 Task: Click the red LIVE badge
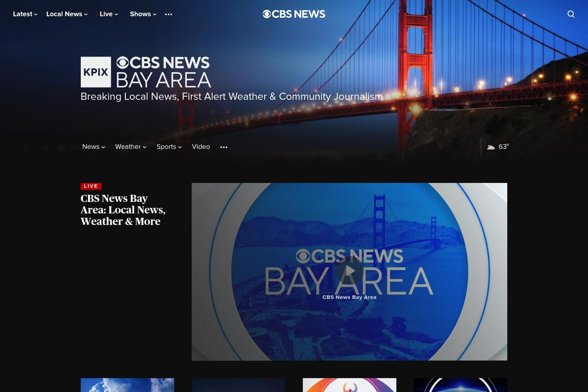pyautogui.click(x=91, y=186)
